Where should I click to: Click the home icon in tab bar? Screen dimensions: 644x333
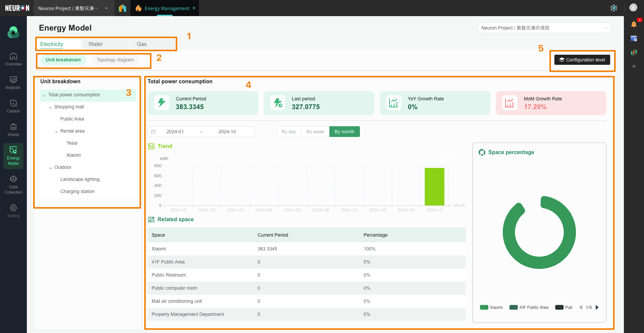tap(122, 8)
